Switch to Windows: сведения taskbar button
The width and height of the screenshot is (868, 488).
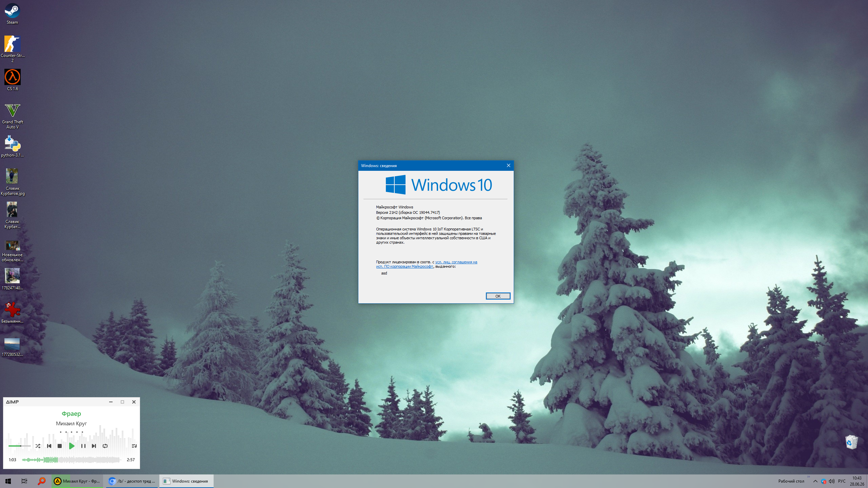coord(186,481)
